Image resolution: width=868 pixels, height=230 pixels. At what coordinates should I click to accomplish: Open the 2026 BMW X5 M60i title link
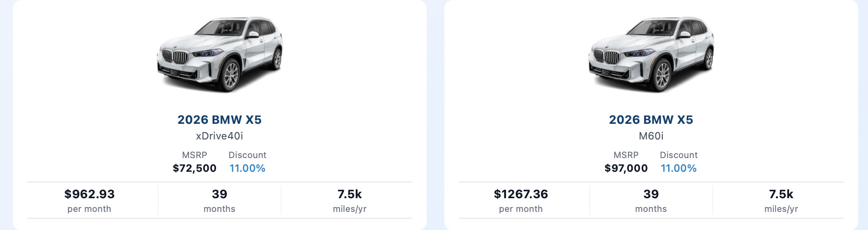pos(651,120)
